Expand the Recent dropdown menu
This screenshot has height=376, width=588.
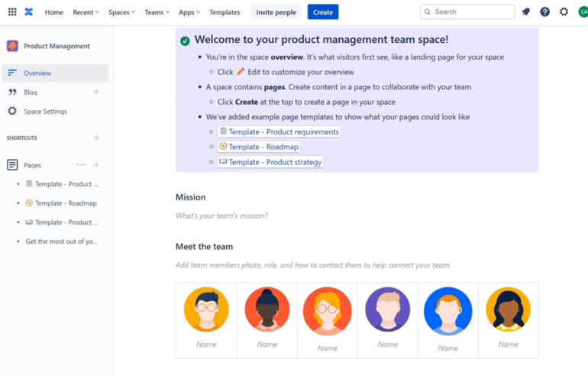click(x=86, y=12)
